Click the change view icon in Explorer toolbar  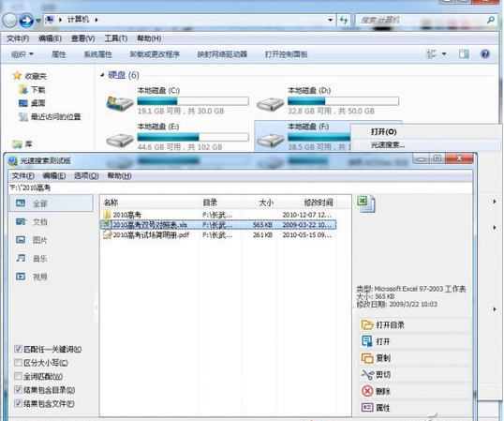pyautogui.click(x=431, y=54)
